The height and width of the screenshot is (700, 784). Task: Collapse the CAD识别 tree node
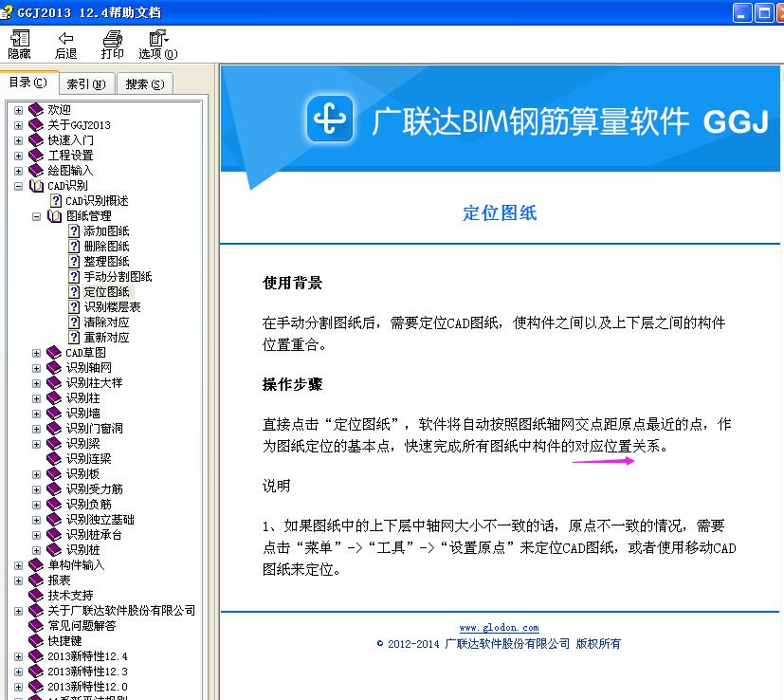tap(19, 186)
